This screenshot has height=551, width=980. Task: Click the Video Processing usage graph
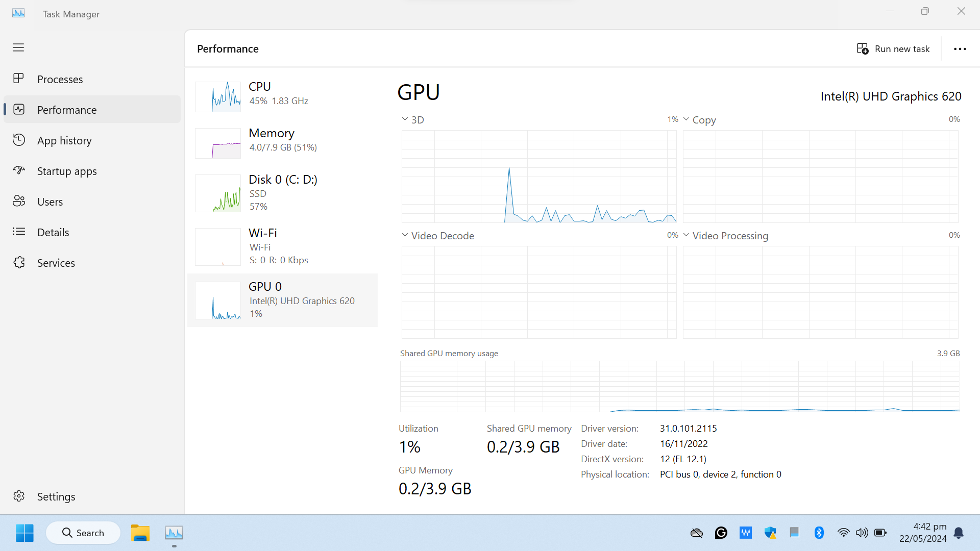click(x=820, y=292)
